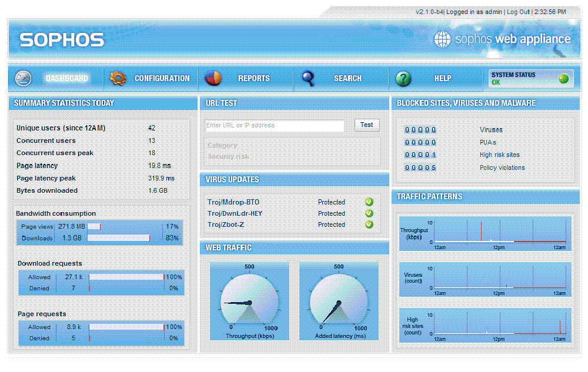Click the Page views 271.8 MB value
This screenshot has height=372, width=588.
[x=71, y=227]
